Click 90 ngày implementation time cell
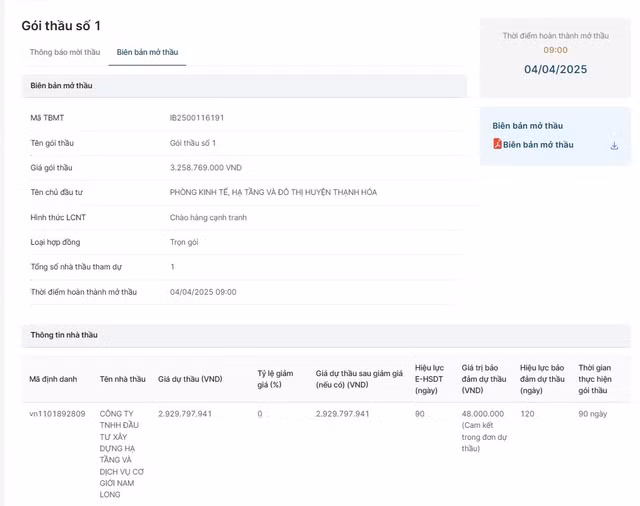Viewport: 640px width, 506px height. tap(593, 414)
